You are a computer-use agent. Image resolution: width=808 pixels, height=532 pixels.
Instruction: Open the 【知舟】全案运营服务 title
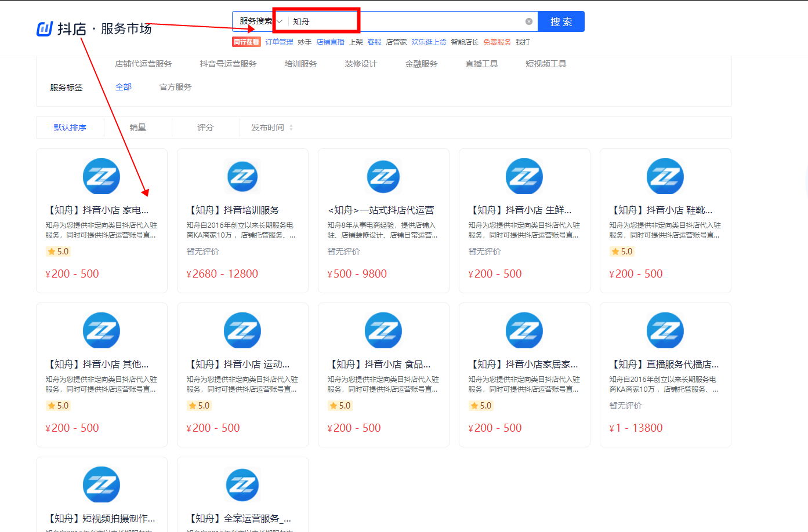click(239, 519)
